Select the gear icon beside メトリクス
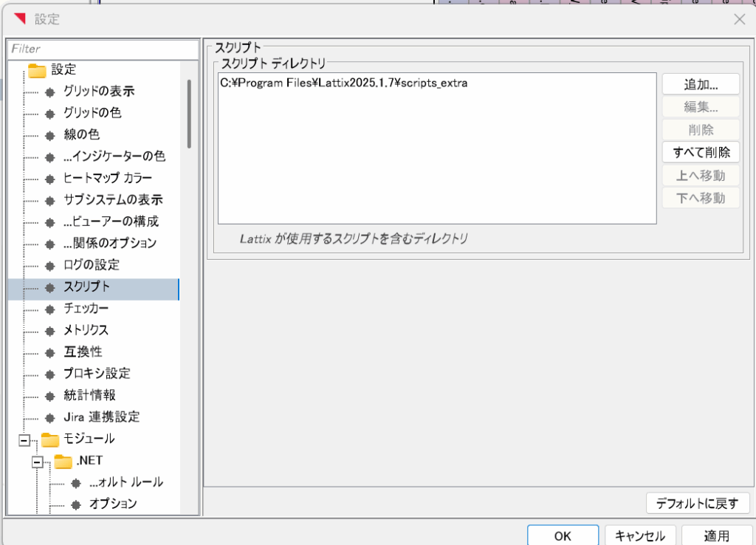The width and height of the screenshot is (756, 545). pos(50,330)
